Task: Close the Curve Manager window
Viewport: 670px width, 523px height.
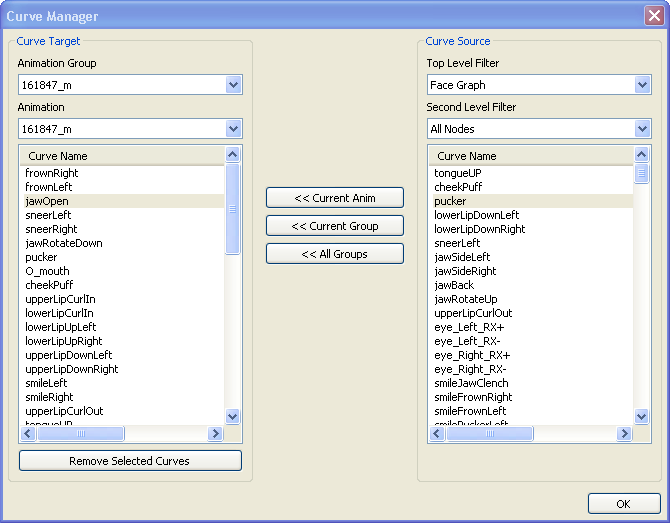Action: pos(653,16)
